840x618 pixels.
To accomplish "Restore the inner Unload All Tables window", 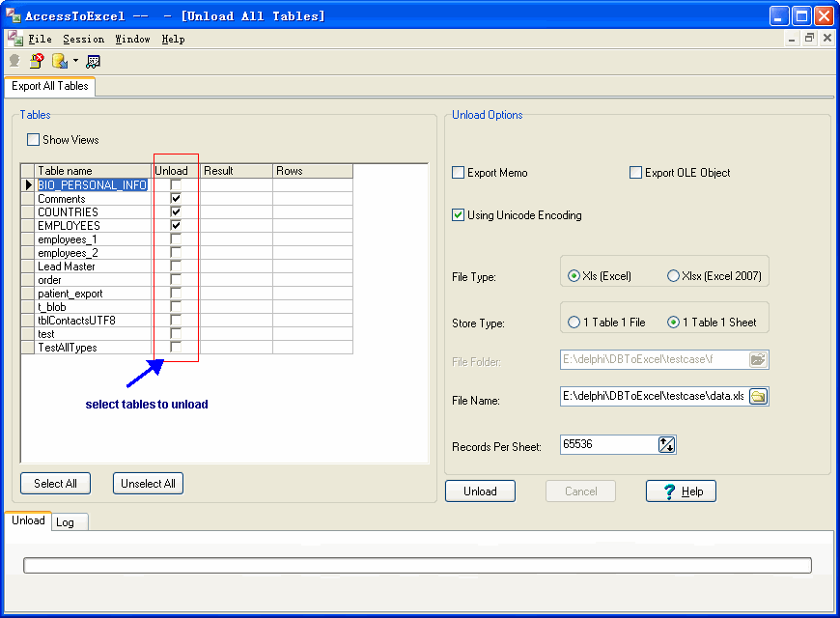I will [809, 38].
